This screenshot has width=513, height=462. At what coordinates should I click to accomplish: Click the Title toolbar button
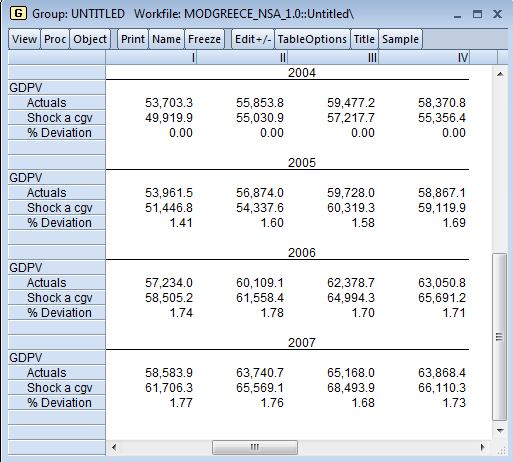click(x=364, y=39)
